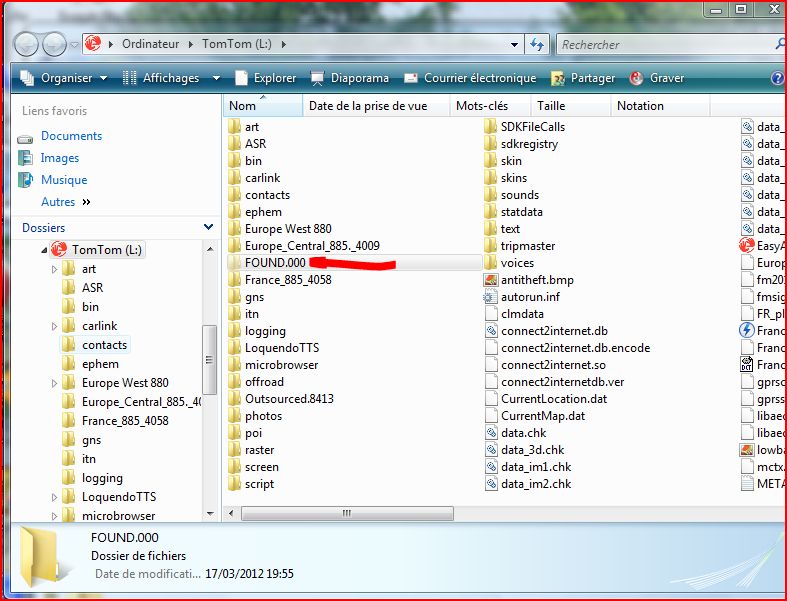
Task: Click the Affichages views icon
Action: (x=129, y=78)
